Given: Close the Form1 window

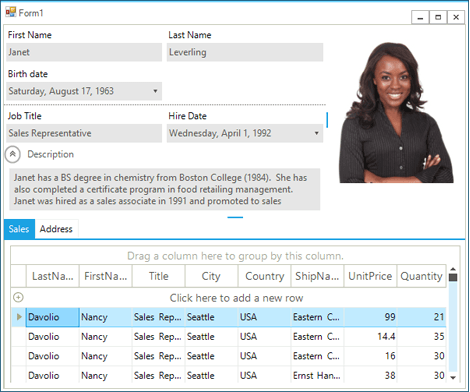Looking at the screenshot, I should click(x=456, y=17).
